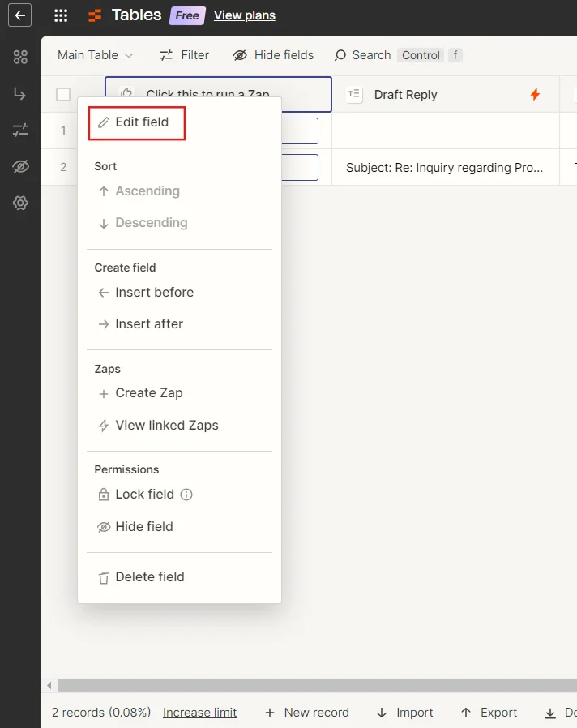The width and height of the screenshot is (577, 728).
Task: Click the crossed-eye icon beside Hide field
Action: tap(104, 527)
